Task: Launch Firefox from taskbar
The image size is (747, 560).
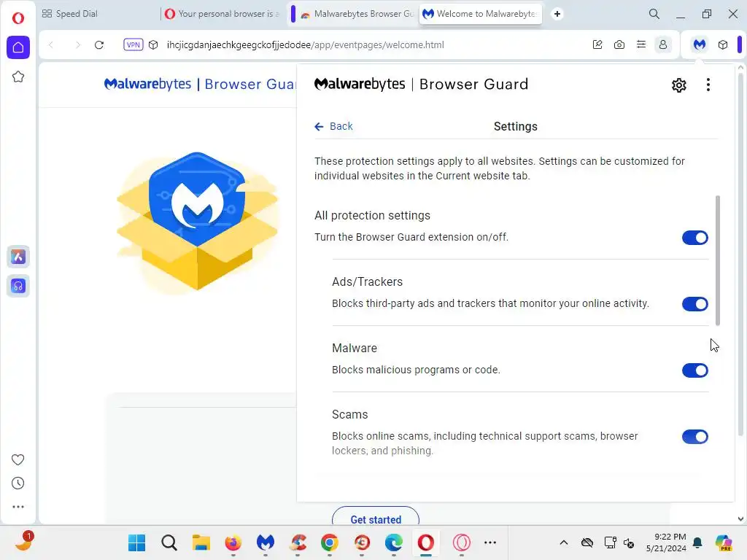Action: click(x=233, y=542)
